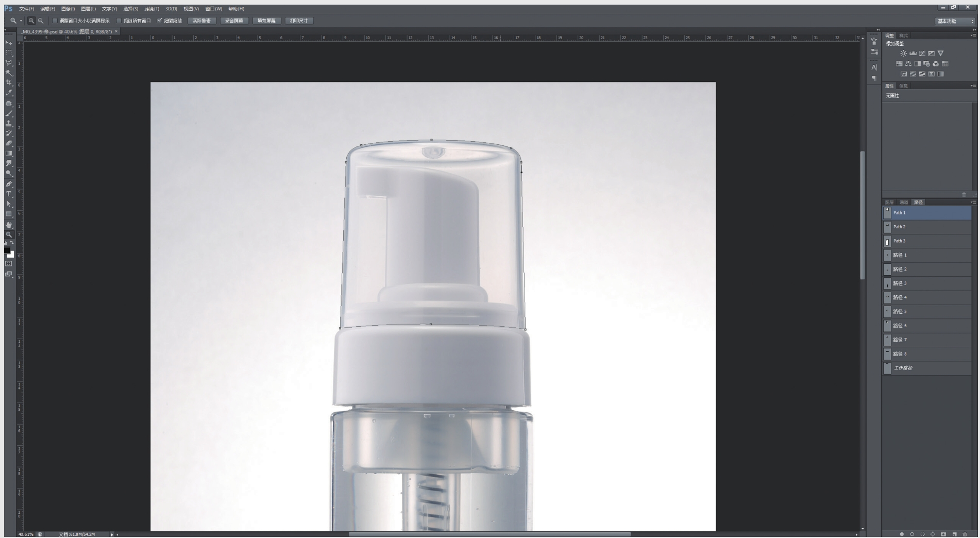Select the Healing Brush tool

[9, 103]
